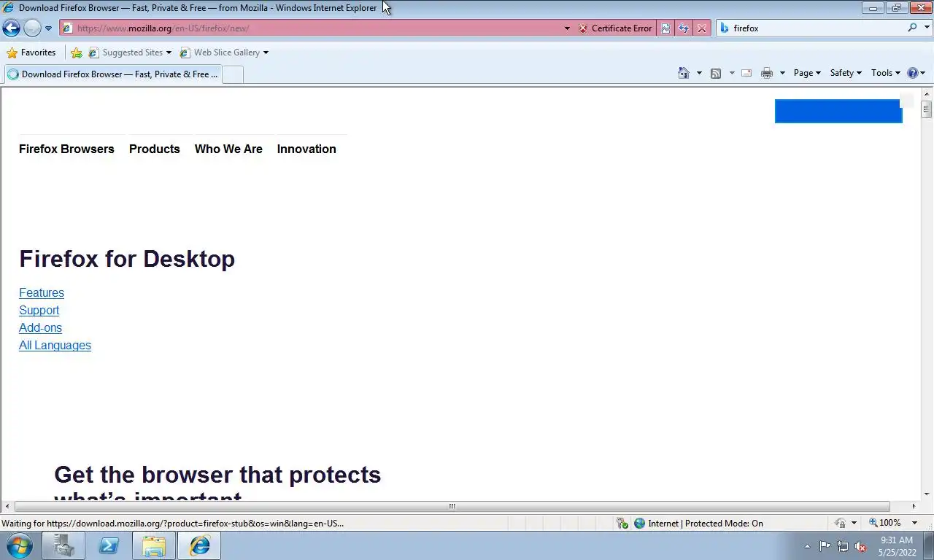Viewport: 934px width, 560px height.
Task: Expand the Home button dropdown arrow
Action: pos(699,73)
